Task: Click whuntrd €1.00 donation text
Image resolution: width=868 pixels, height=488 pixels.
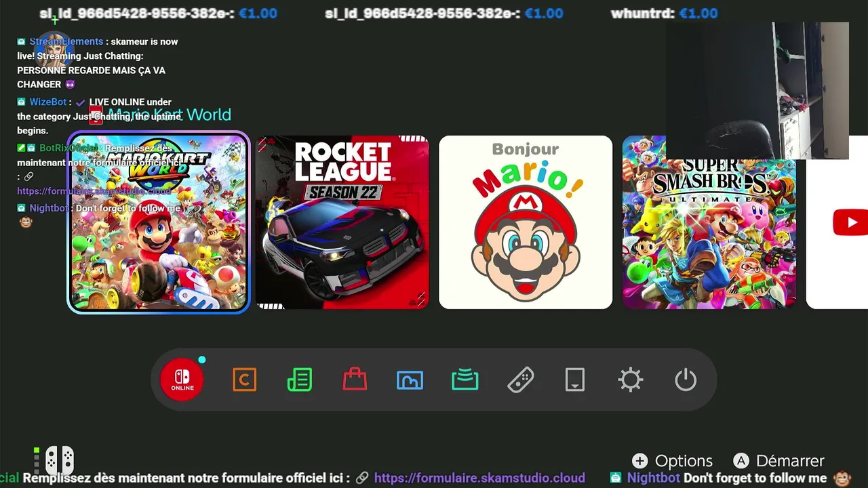Action: coord(664,14)
